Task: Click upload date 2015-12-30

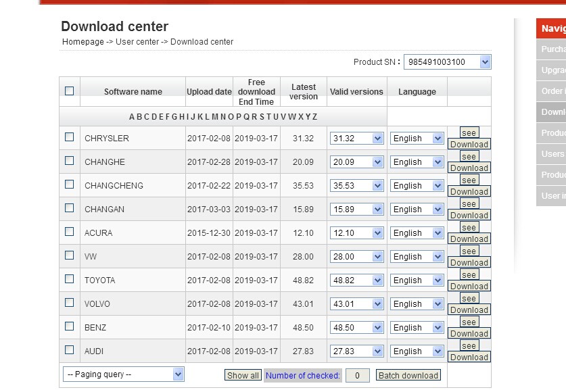Action: pyautogui.click(x=209, y=233)
